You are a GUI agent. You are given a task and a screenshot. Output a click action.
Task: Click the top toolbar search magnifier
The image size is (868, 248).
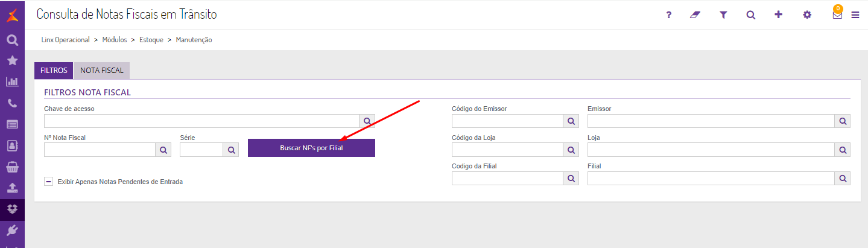pyautogui.click(x=751, y=15)
